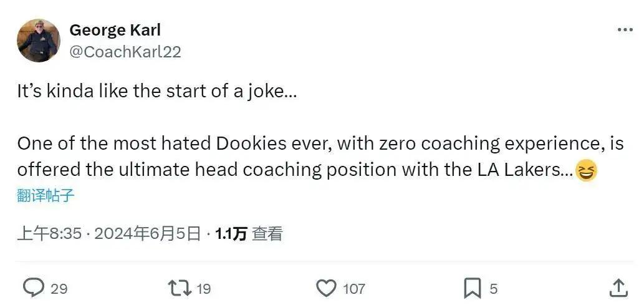Click the 翻译帖子 translate post link
This screenshot has height=305, width=644.
click(46, 195)
